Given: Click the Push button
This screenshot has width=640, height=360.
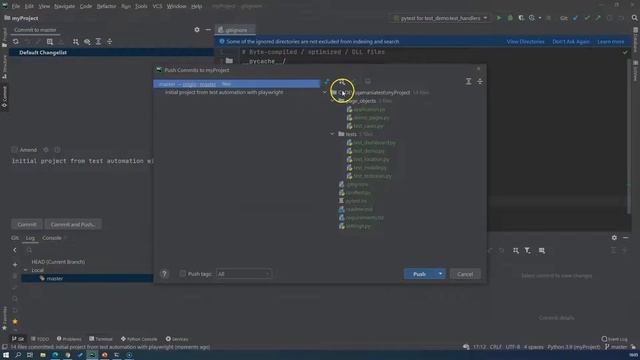Looking at the screenshot, I should [419, 274].
